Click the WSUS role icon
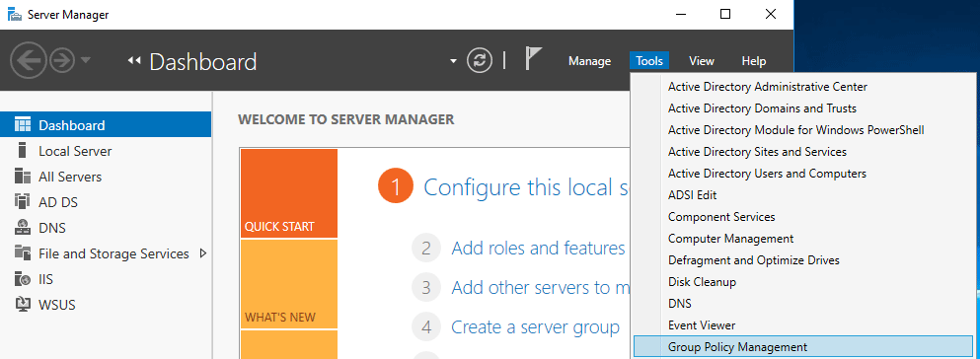Image resolution: width=980 pixels, height=359 pixels. pyautogui.click(x=23, y=304)
